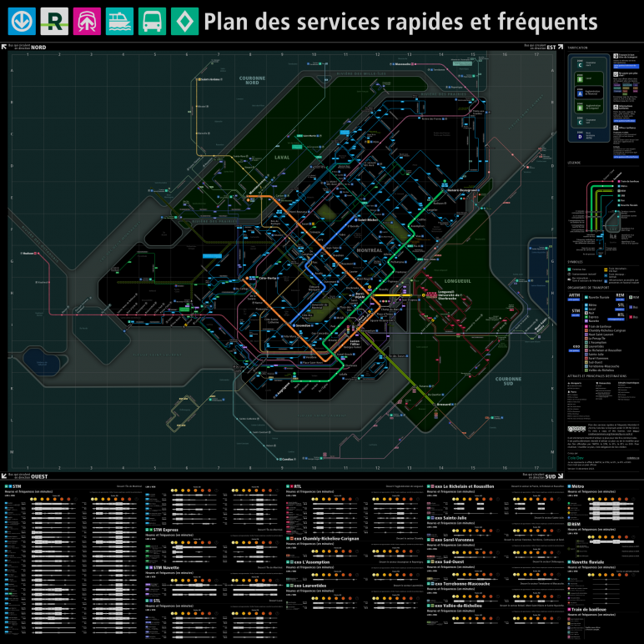Click the blue Métro logo in the header
644x644 pixels.
pos(23,22)
